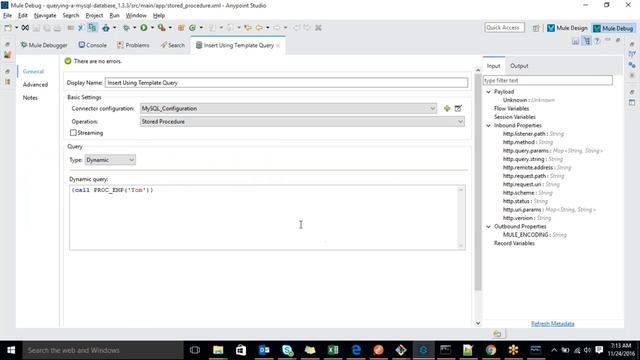Select the General section
This screenshot has width=640, height=360.
(33, 71)
